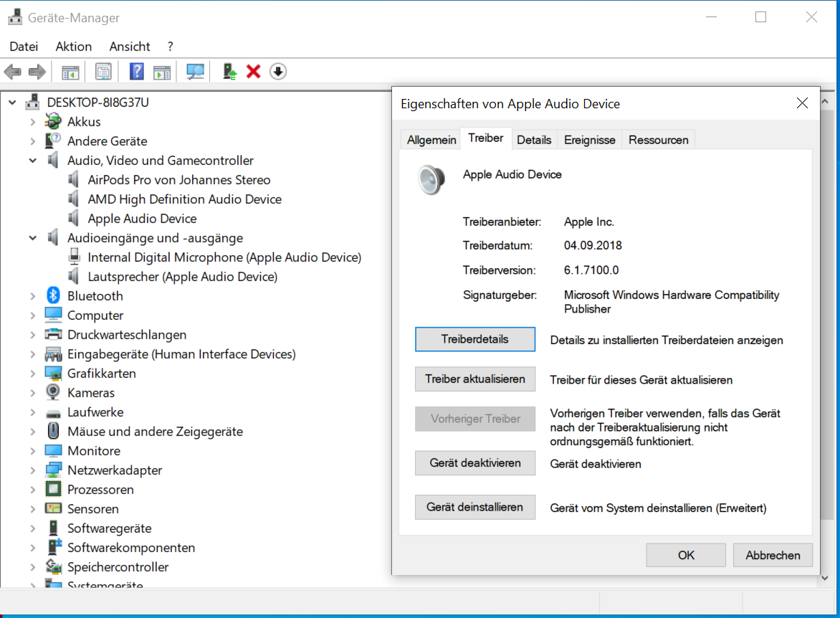Maximize the Geräte-Manager window
This screenshot has width=840, height=618.
(x=760, y=17)
